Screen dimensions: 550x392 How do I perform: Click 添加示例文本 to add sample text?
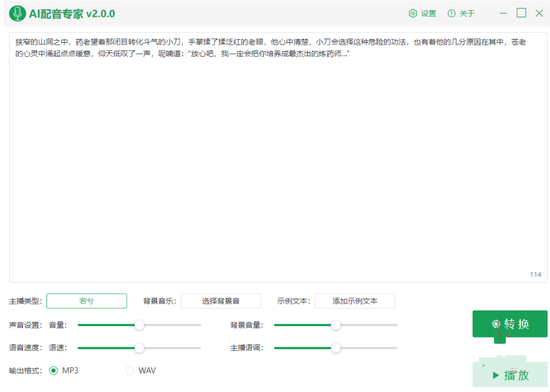click(355, 301)
